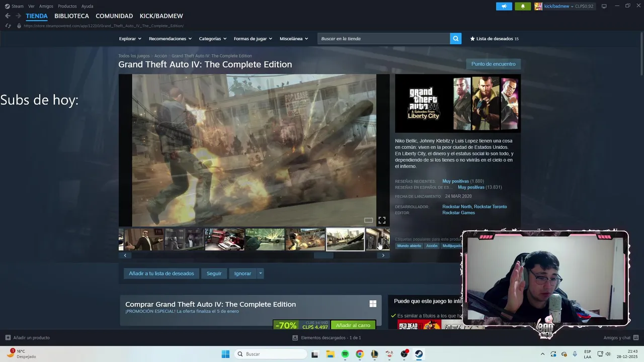Expand the Formas de jugar dropdown

[x=253, y=39]
